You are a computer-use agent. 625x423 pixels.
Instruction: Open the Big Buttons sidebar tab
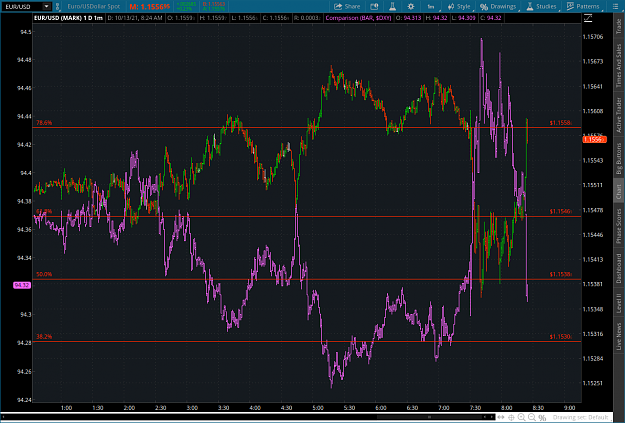(619, 158)
